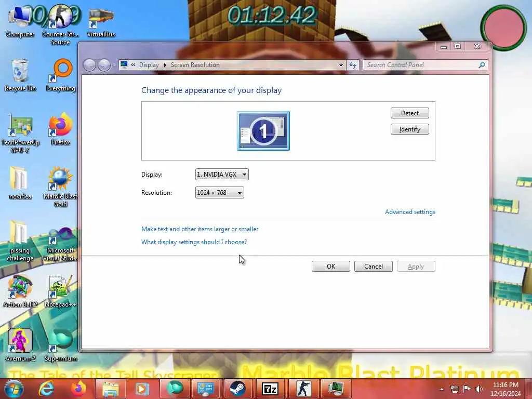Click the Cancel button

(373, 267)
